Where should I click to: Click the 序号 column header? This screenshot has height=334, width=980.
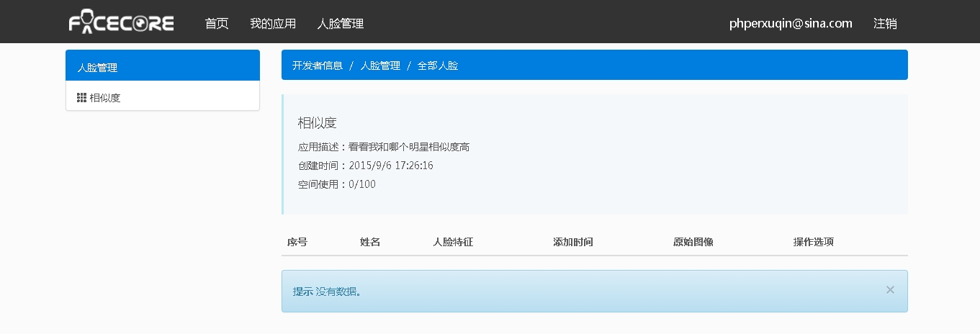(297, 242)
